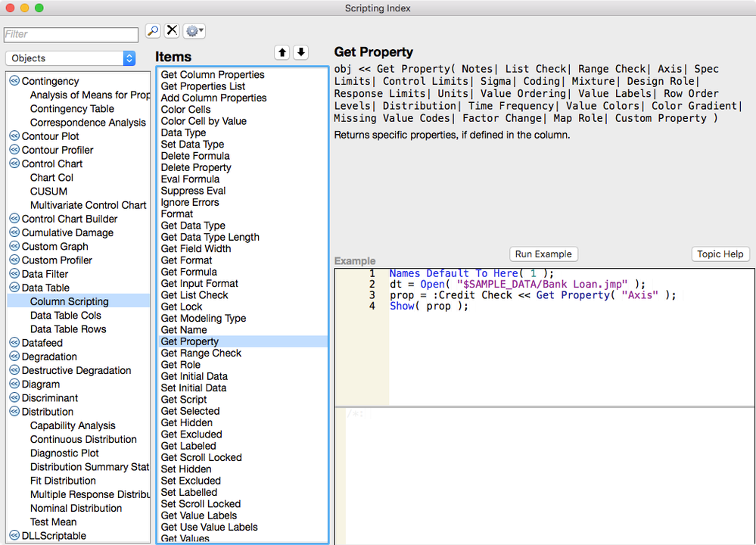This screenshot has height=545, width=756.
Task: Select Delete Formula in Items list
Action: click(195, 156)
